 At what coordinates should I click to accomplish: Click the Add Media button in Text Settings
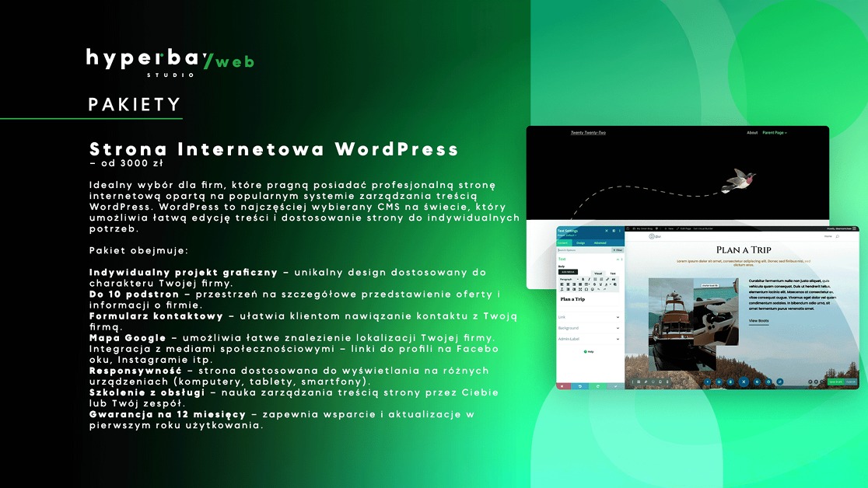coord(569,271)
